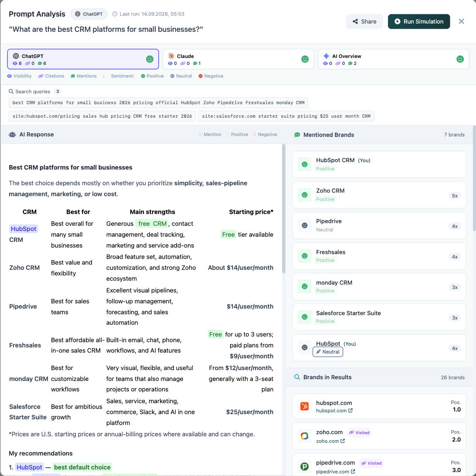The height and width of the screenshot is (476, 476).
Task: Click the HubSpot link in recommendations list
Action: [x=30, y=467]
